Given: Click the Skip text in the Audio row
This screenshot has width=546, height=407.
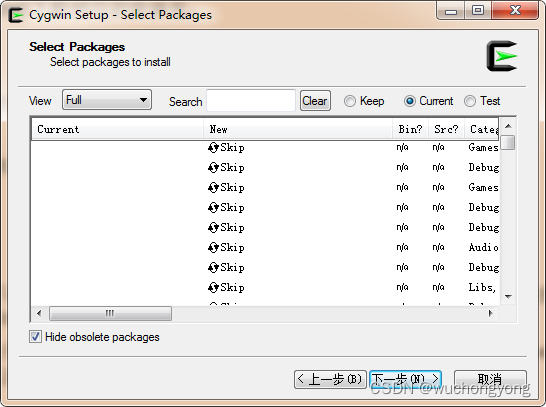Looking at the screenshot, I should coord(232,248).
